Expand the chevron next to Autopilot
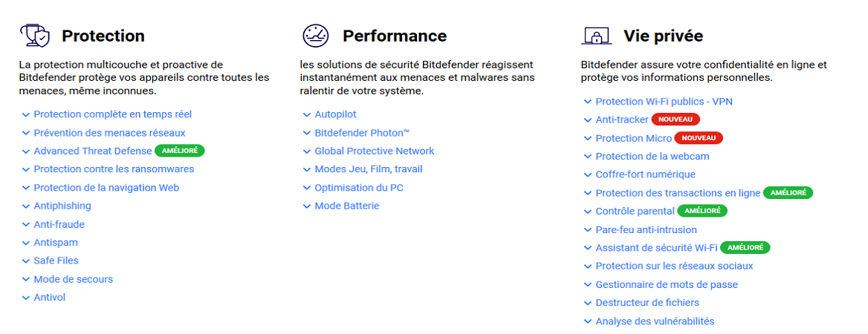The width and height of the screenshot is (868, 334). point(307,115)
